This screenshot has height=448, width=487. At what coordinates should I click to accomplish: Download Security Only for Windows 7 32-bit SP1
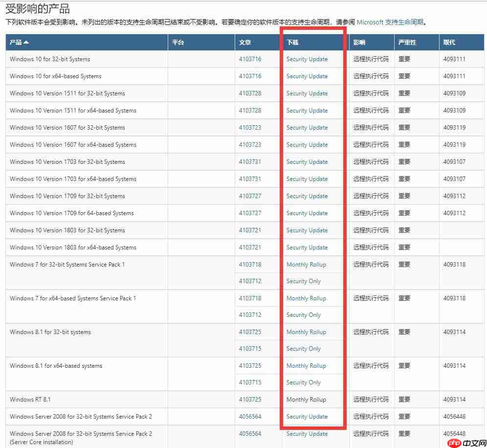pos(304,281)
